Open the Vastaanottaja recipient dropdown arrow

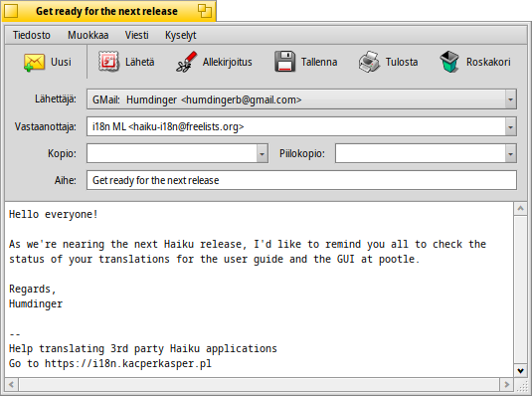point(510,126)
